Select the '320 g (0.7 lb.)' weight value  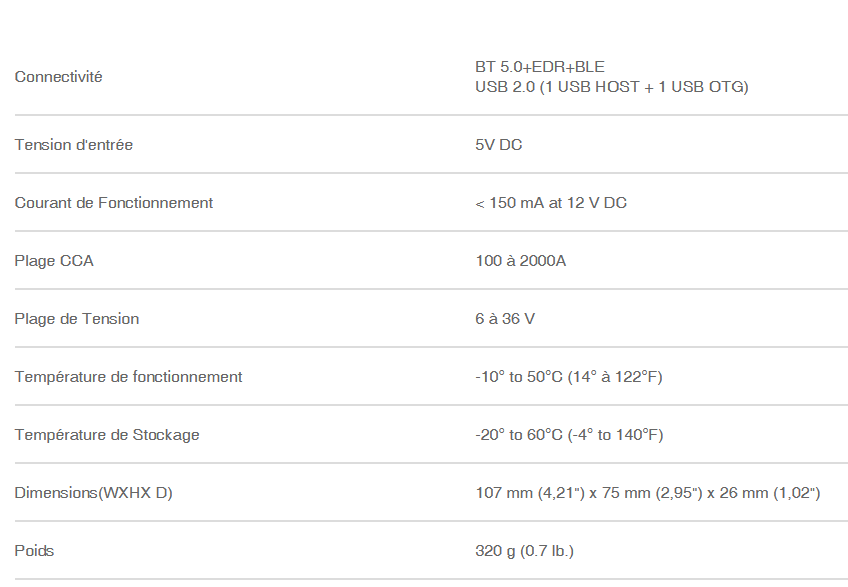tap(524, 551)
